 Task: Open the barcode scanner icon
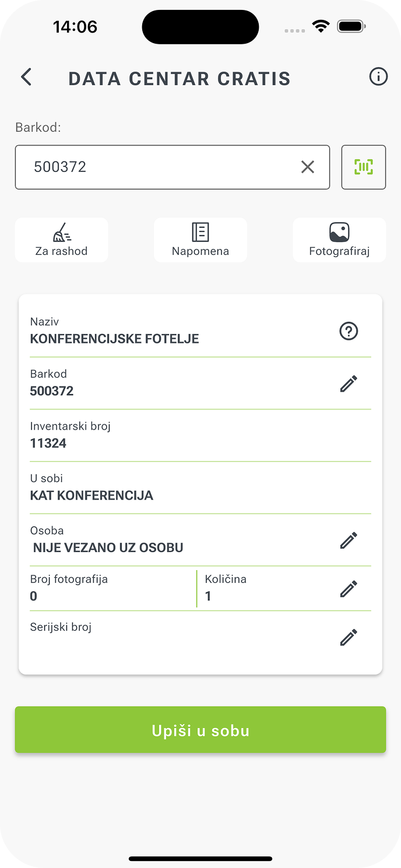[x=363, y=167]
